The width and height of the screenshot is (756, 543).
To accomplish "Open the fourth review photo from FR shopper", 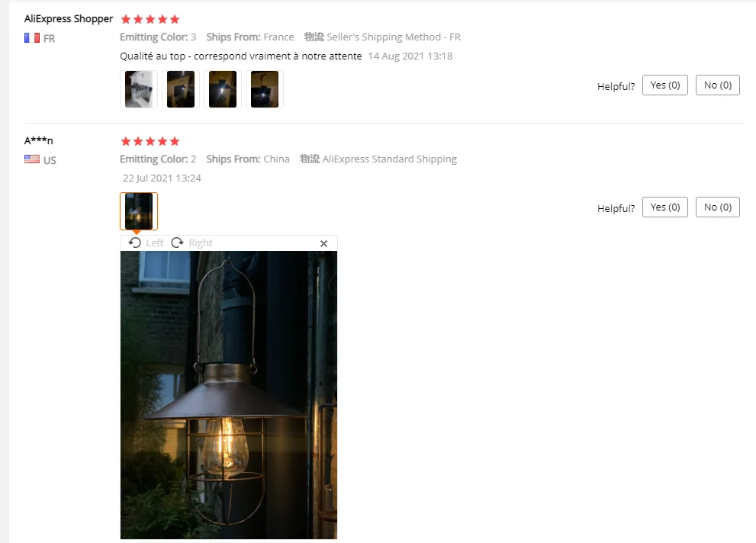I will click(x=265, y=89).
